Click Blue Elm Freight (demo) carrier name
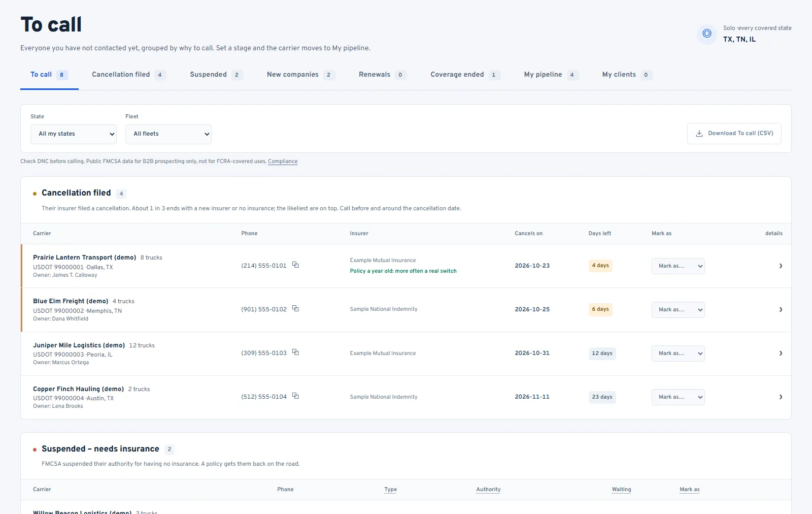 71,301
